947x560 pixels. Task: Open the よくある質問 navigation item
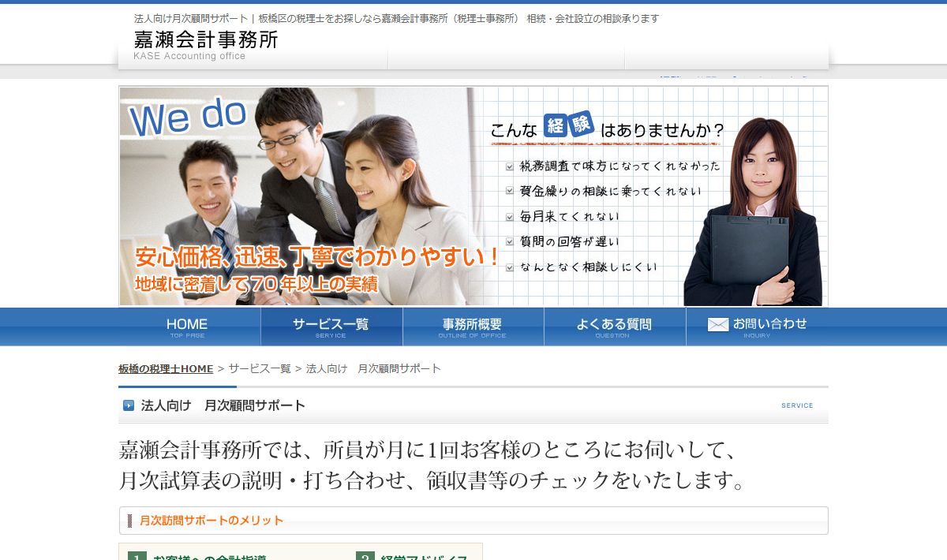click(x=614, y=327)
